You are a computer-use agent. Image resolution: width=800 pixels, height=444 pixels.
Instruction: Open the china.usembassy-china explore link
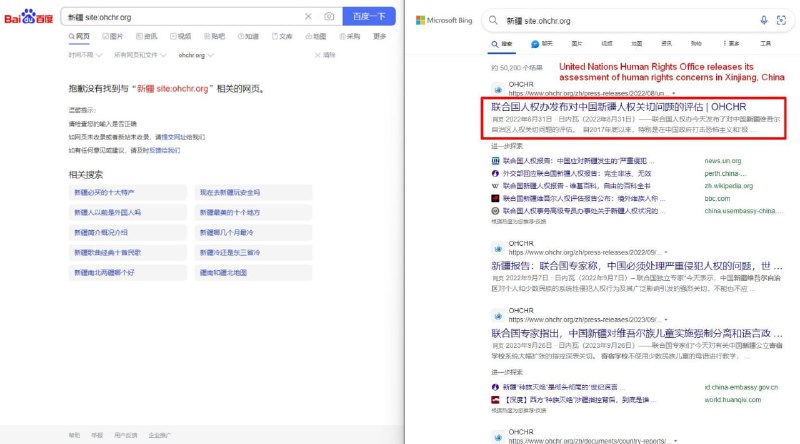pyautogui.click(x=742, y=211)
